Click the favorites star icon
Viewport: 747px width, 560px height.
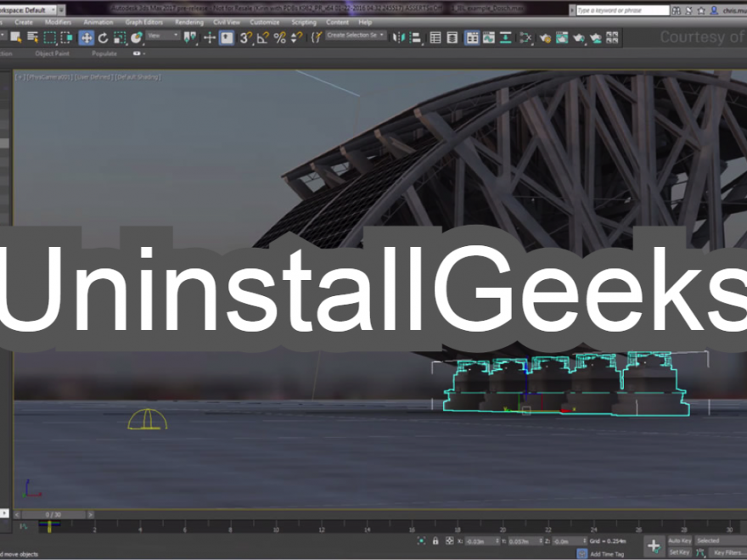point(701,10)
